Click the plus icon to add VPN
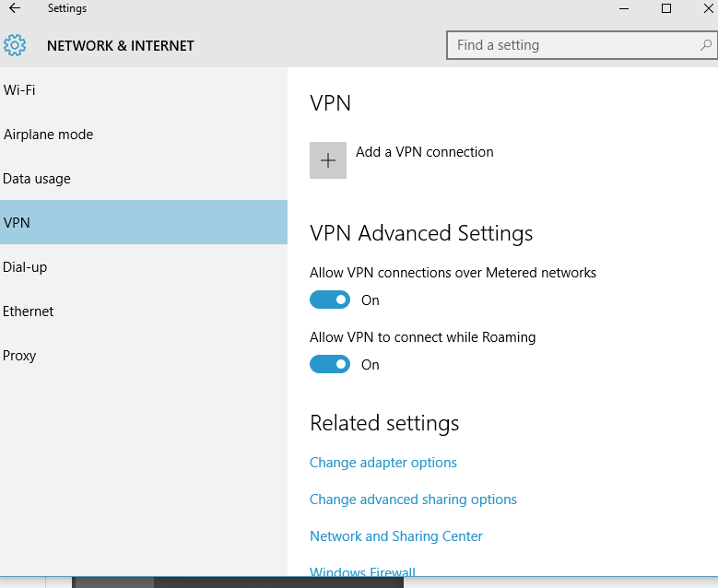This screenshot has height=588, width=718. [328, 160]
